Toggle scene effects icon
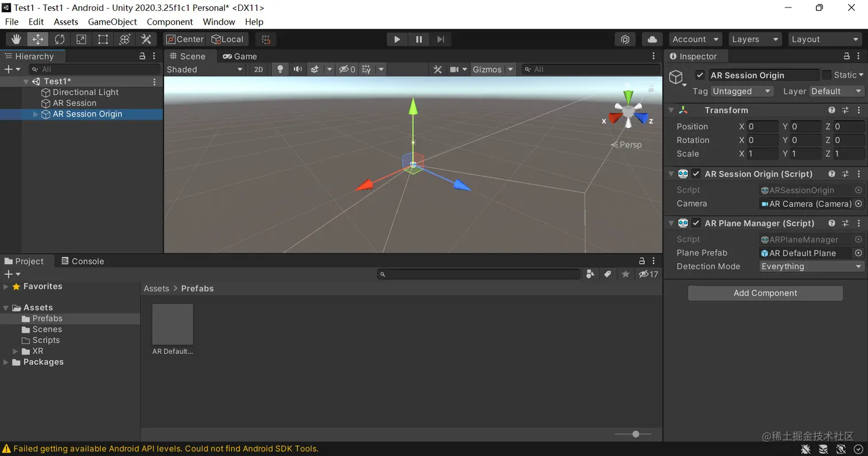Screen dimensions: 868x456 [315, 69]
